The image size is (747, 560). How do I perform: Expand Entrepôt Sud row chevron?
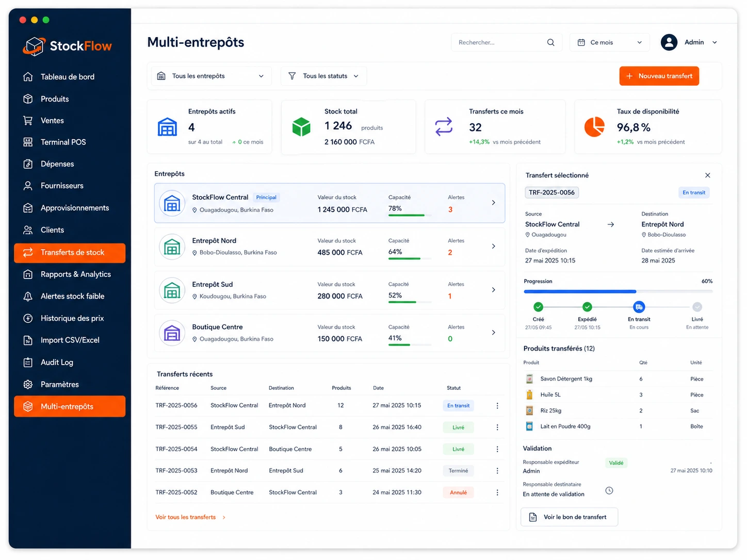tap(494, 290)
